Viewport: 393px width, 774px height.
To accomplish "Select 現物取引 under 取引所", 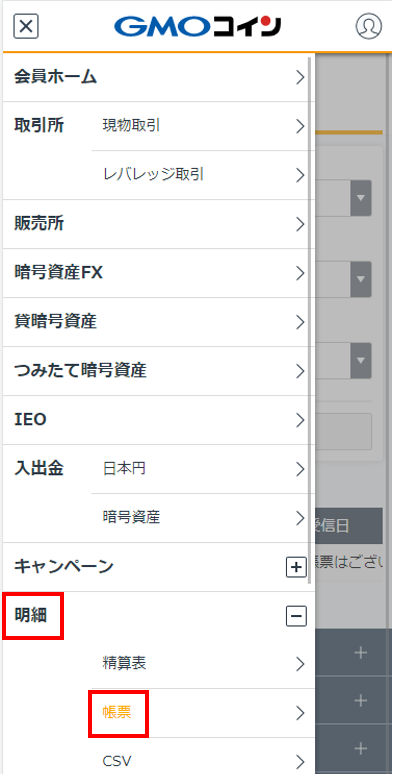I will [x=202, y=126].
